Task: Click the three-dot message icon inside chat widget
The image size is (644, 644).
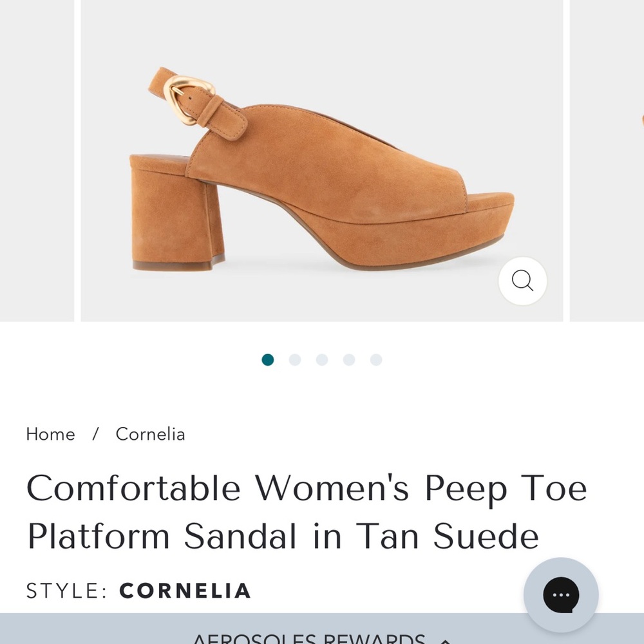Action: click(x=560, y=595)
